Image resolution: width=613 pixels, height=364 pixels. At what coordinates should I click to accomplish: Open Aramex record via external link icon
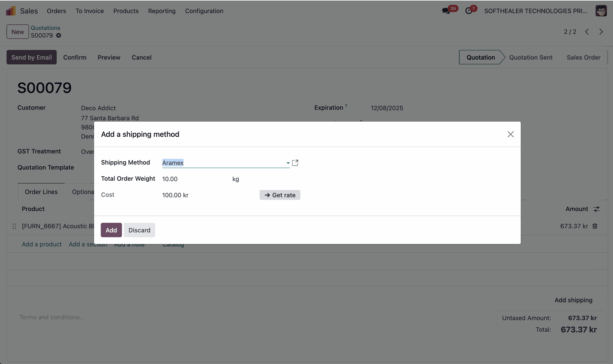pyautogui.click(x=295, y=163)
